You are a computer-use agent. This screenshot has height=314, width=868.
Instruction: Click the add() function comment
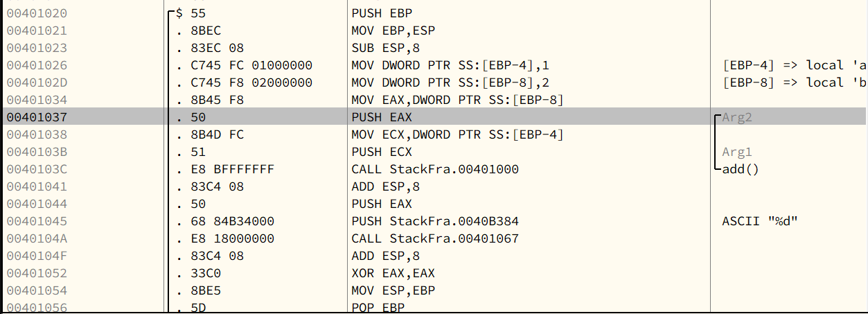click(x=741, y=169)
